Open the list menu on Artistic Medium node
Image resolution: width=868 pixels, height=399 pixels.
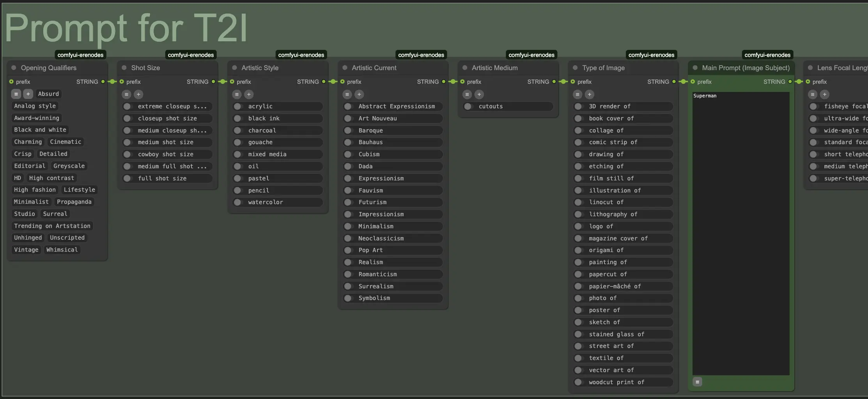point(467,94)
